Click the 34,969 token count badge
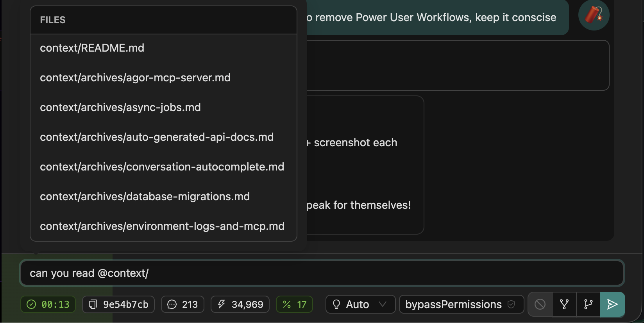 click(240, 304)
